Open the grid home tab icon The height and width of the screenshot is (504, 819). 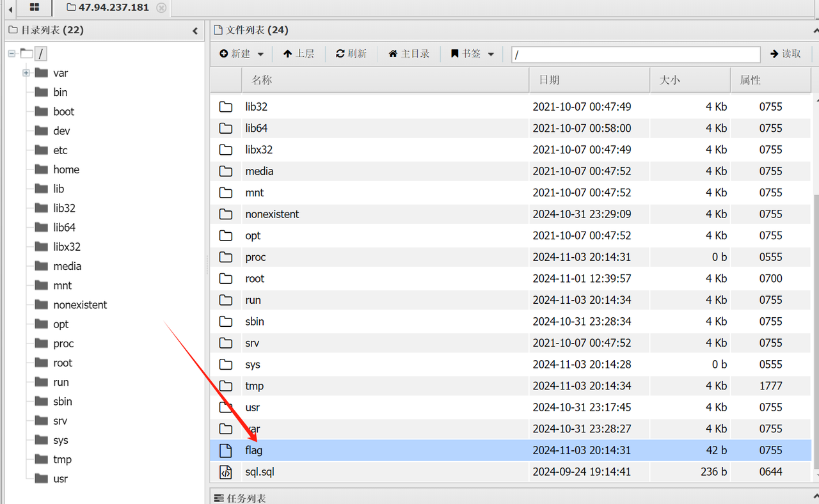[35, 8]
